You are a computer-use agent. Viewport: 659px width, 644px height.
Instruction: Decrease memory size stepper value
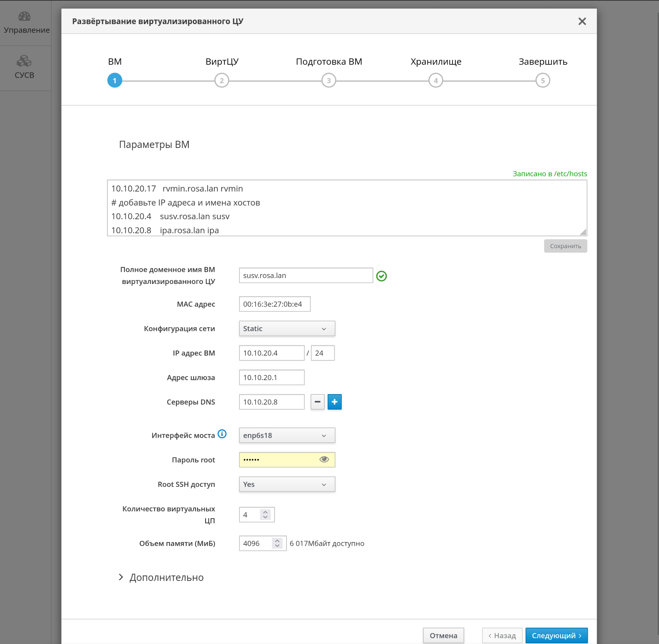click(x=277, y=546)
